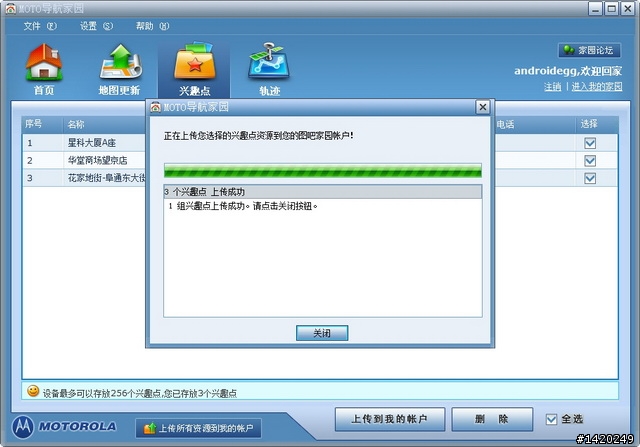Click the smiley status icon
Image resolution: width=640 pixels, height=447 pixels.
[33, 391]
